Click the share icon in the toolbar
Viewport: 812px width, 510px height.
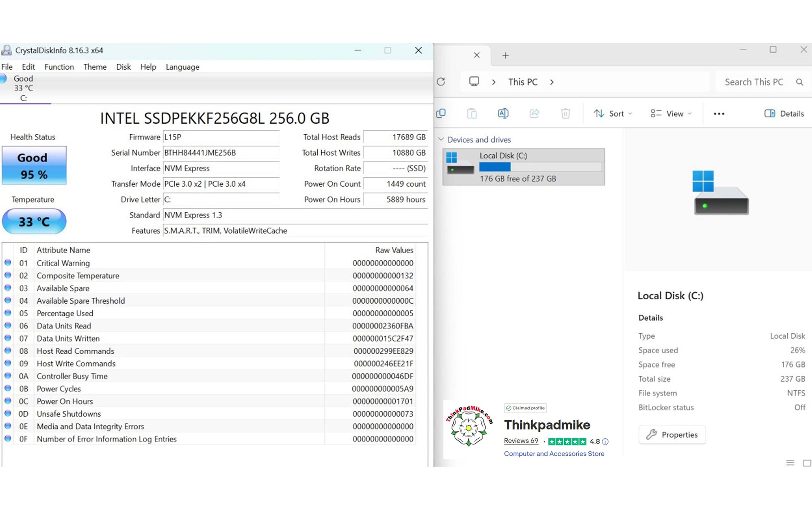point(534,113)
